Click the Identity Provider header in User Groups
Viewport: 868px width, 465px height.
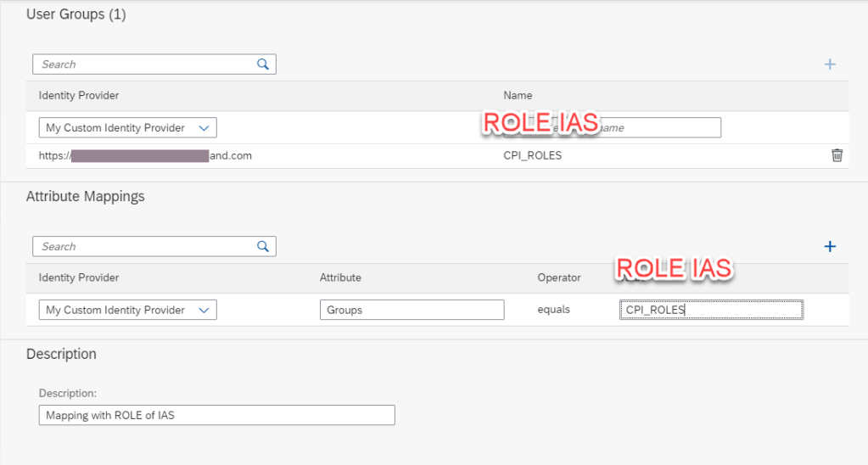[x=79, y=96]
